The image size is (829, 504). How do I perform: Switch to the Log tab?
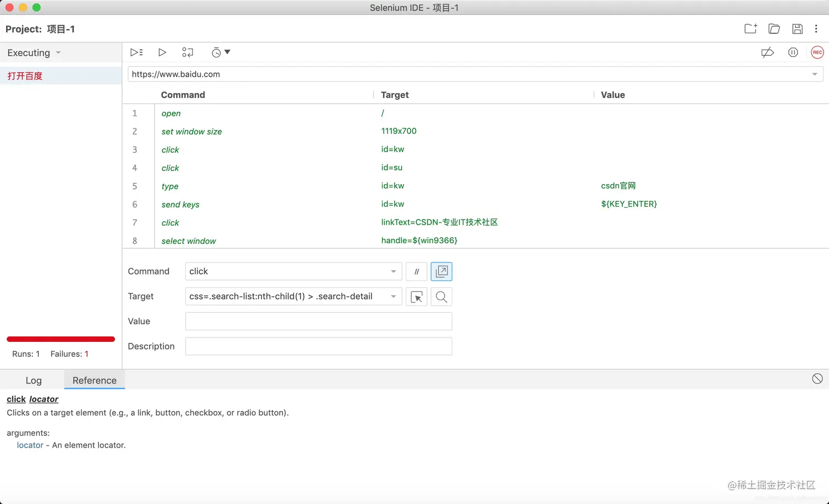pos(33,380)
